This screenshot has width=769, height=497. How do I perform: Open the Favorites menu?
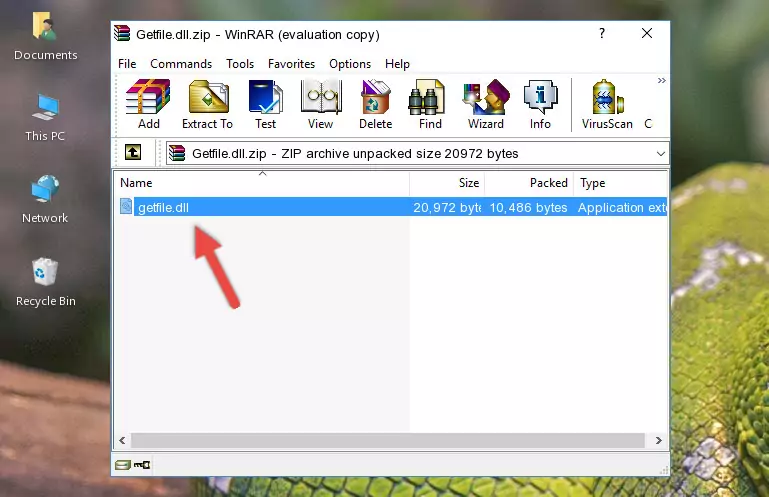pos(291,64)
